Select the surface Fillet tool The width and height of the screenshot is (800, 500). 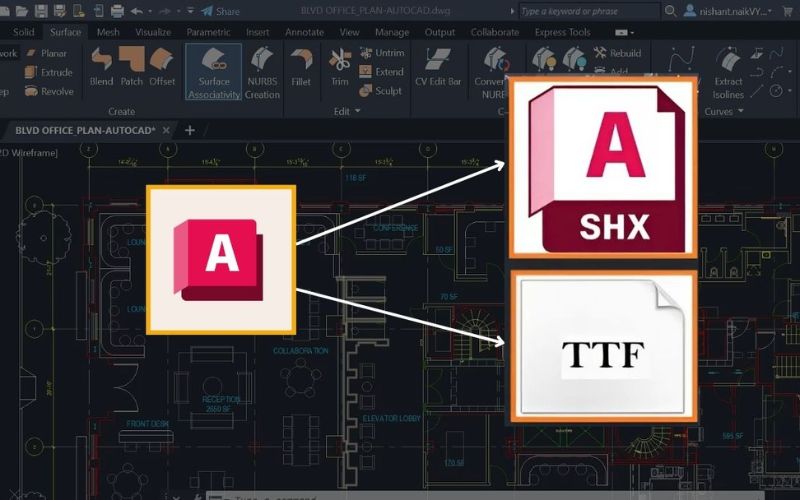pyautogui.click(x=301, y=67)
